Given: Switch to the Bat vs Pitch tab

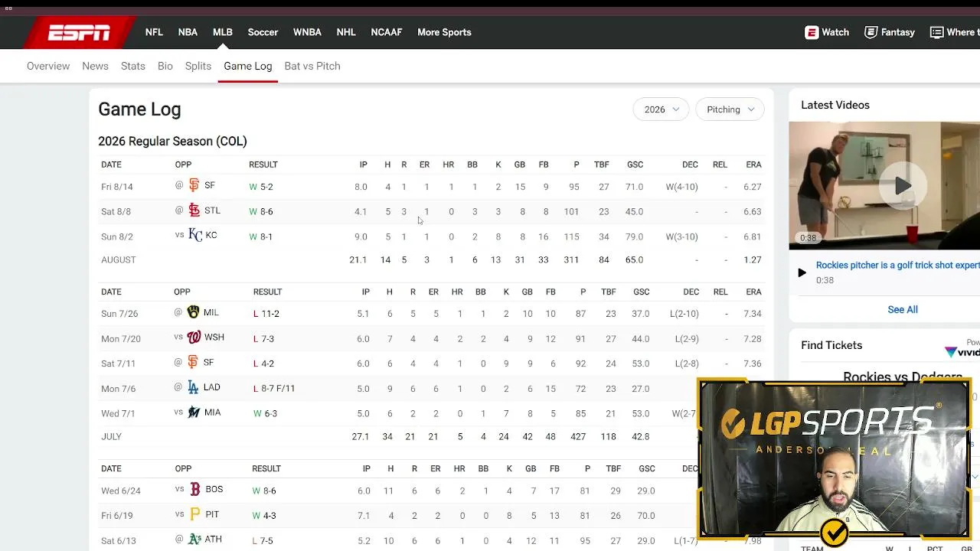Looking at the screenshot, I should (x=312, y=66).
